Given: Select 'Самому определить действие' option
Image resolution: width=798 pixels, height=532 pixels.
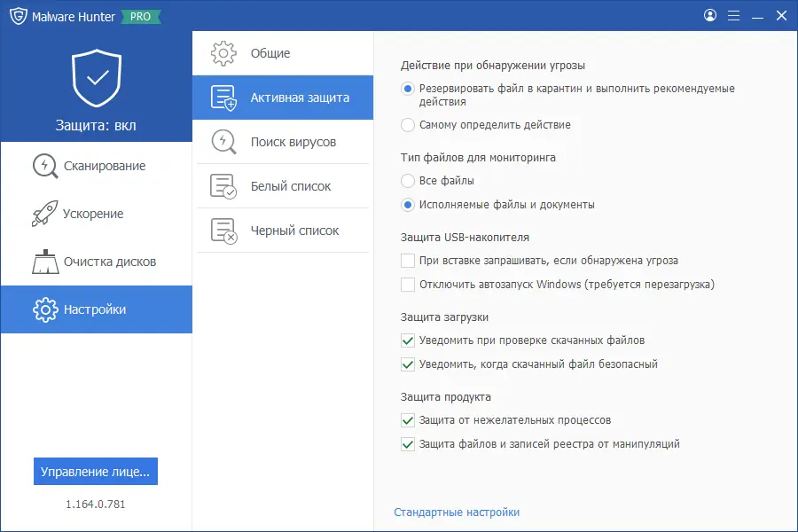Looking at the screenshot, I should (x=407, y=125).
